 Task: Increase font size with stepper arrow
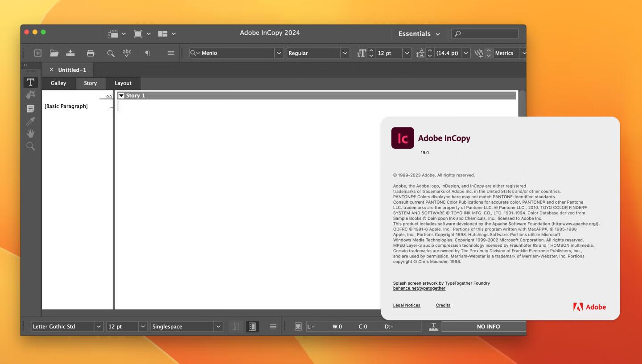click(x=371, y=51)
